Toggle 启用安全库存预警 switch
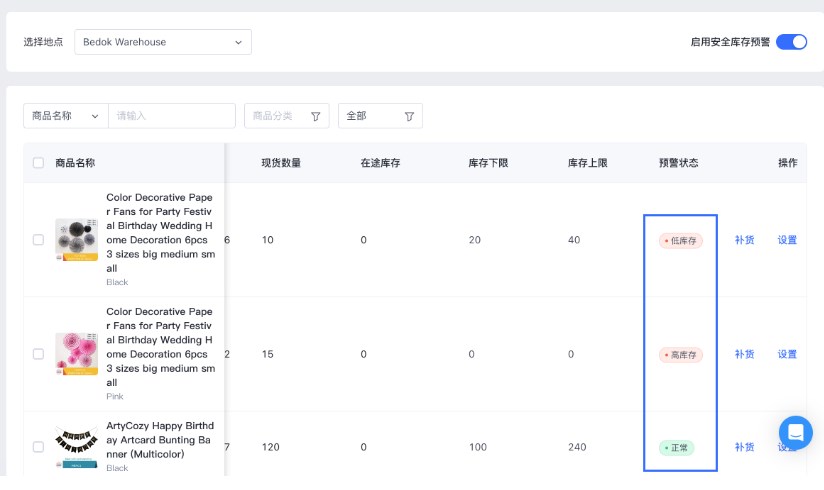The image size is (824, 490). (791, 42)
